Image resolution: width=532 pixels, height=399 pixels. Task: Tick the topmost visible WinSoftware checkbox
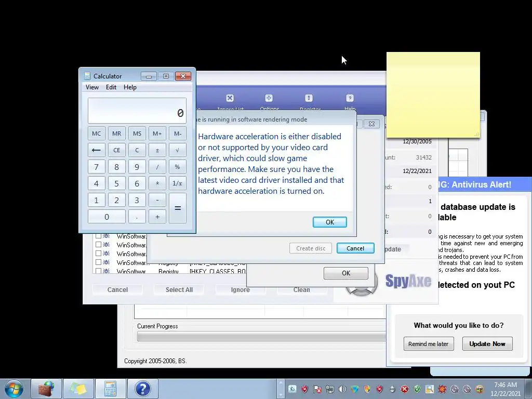point(98,236)
